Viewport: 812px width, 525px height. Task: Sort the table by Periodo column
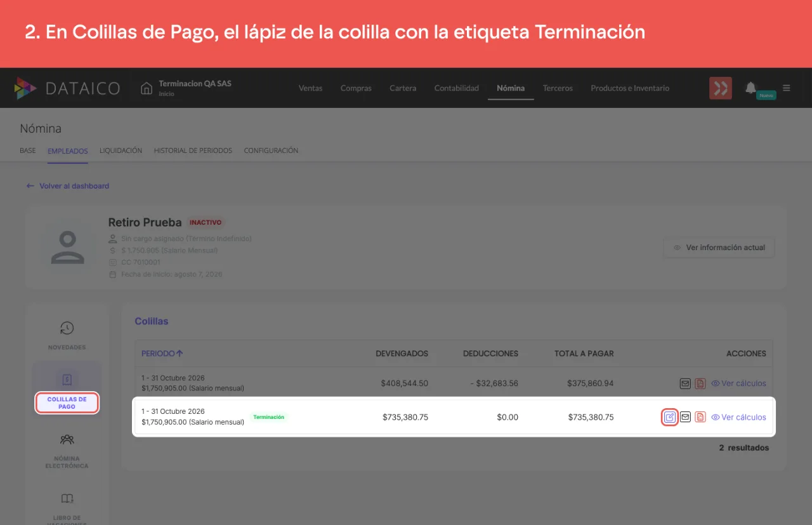click(162, 354)
